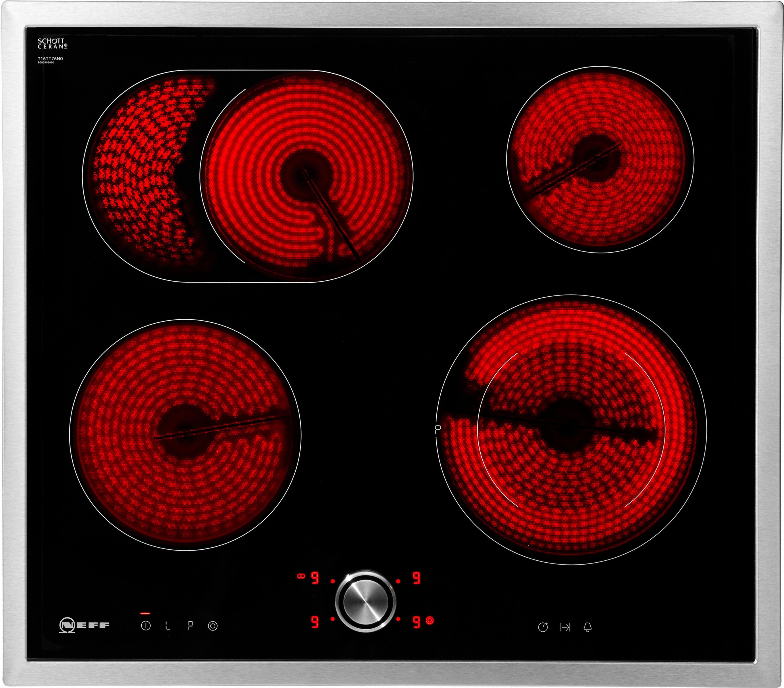
Task: Tap red dot upper-left of the knob
Action: (x=333, y=581)
